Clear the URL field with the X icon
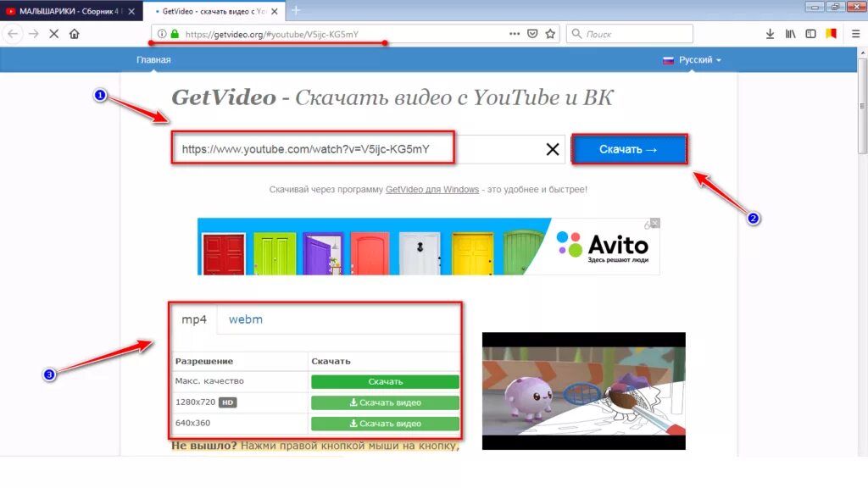Viewport: 868px width, 488px height. coord(553,149)
